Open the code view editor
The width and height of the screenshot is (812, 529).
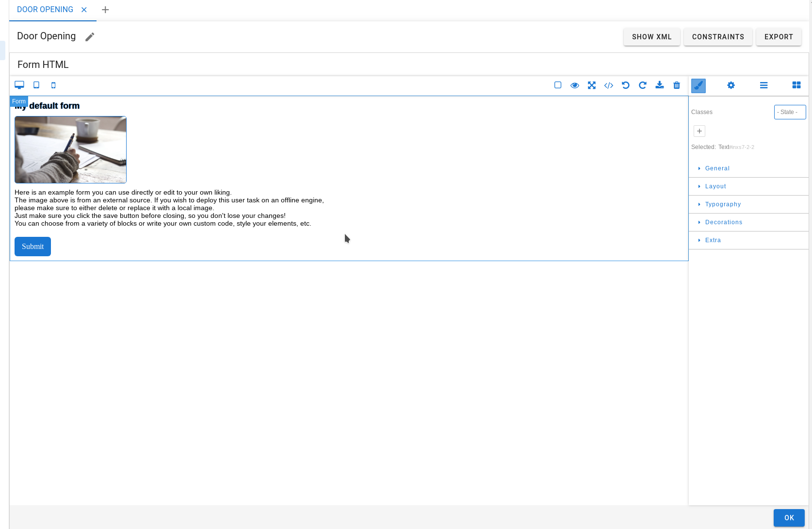point(609,85)
